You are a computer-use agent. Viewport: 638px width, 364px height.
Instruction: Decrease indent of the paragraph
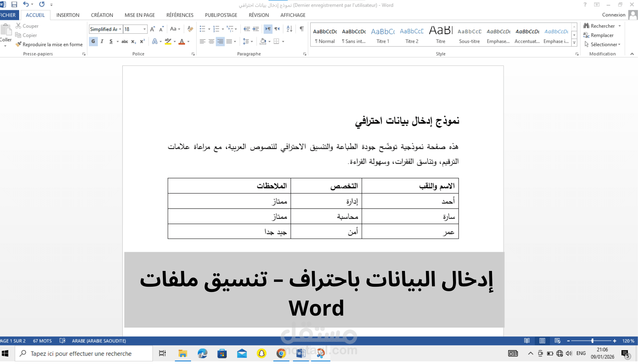[247, 29]
